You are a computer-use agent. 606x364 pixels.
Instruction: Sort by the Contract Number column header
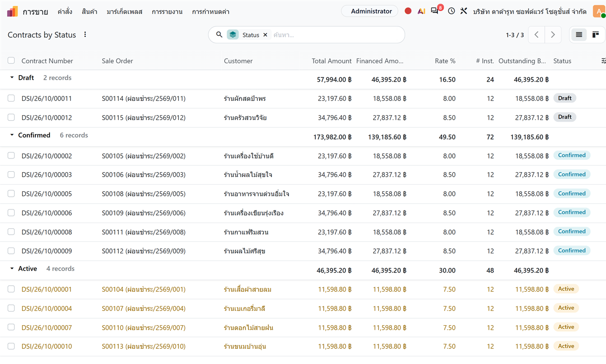pyautogui.click(x=47, y=61)
